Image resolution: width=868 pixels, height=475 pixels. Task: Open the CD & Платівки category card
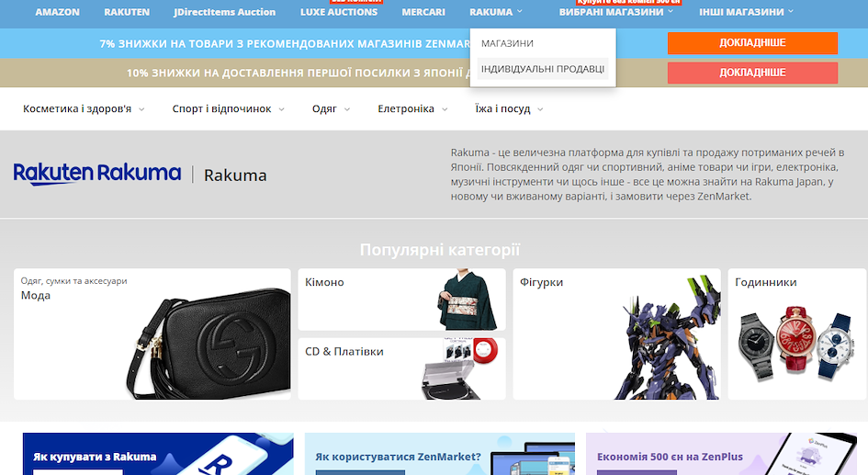pyautogui.click(x=402, y=368)
